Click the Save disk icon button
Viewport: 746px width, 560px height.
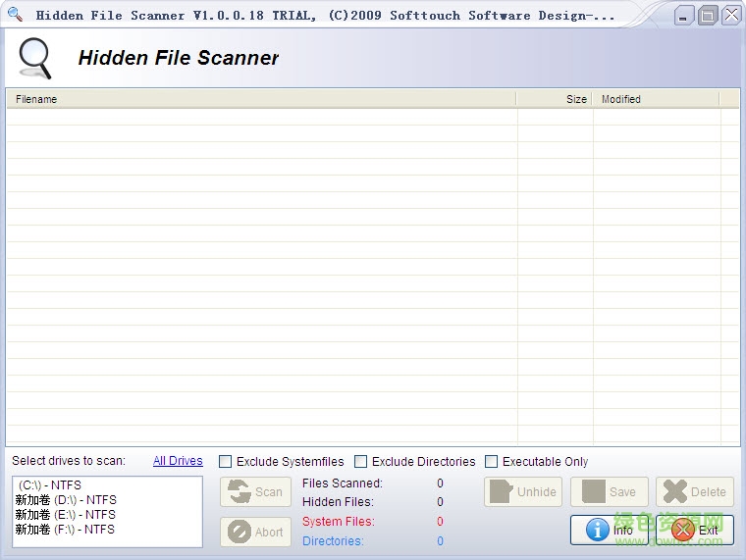coord(609,492)
